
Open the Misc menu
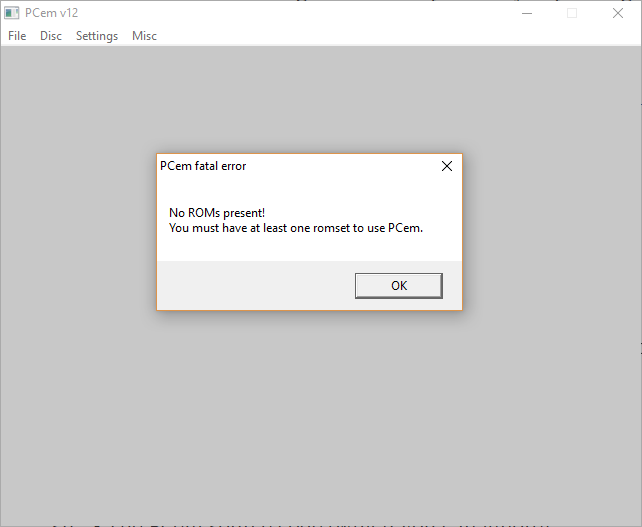(x=144, y=36)
